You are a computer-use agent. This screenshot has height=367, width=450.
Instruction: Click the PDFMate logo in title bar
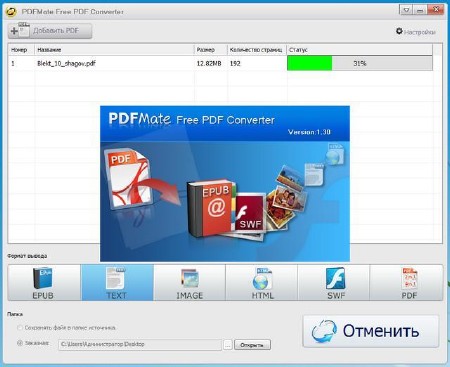11,12
